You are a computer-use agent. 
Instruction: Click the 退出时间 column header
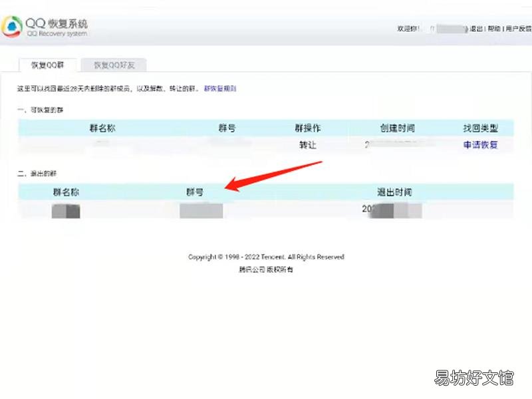coord(394,192)
